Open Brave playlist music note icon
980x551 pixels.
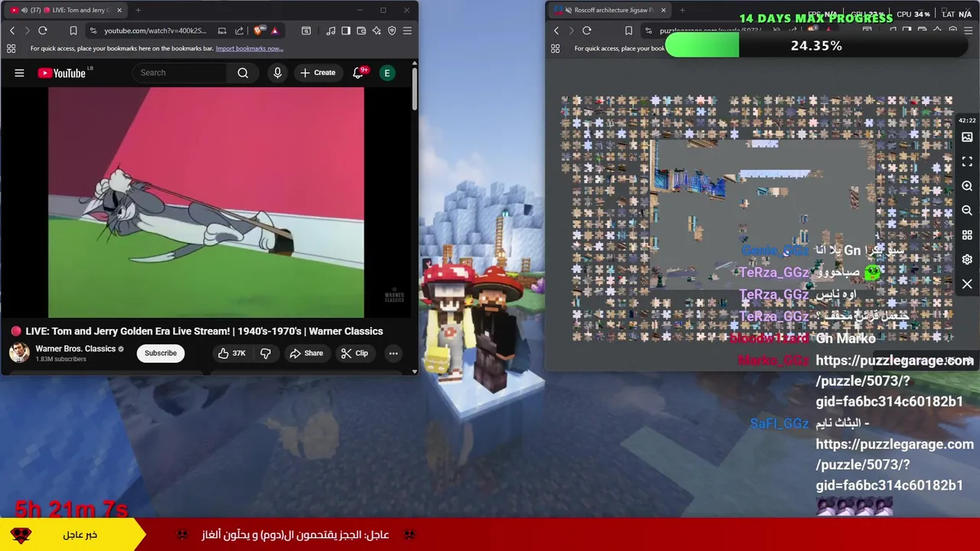(x=331, y=31)
